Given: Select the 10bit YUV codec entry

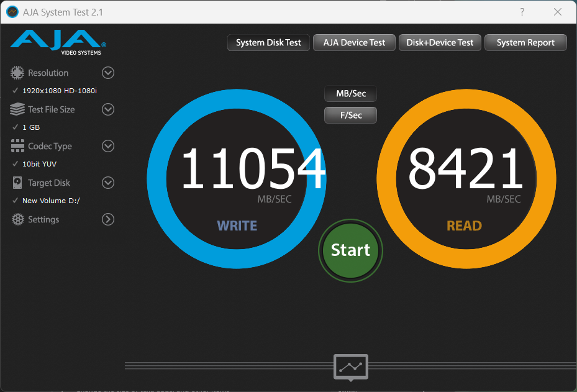Looking at the screenshot, I should click(39, 164).
